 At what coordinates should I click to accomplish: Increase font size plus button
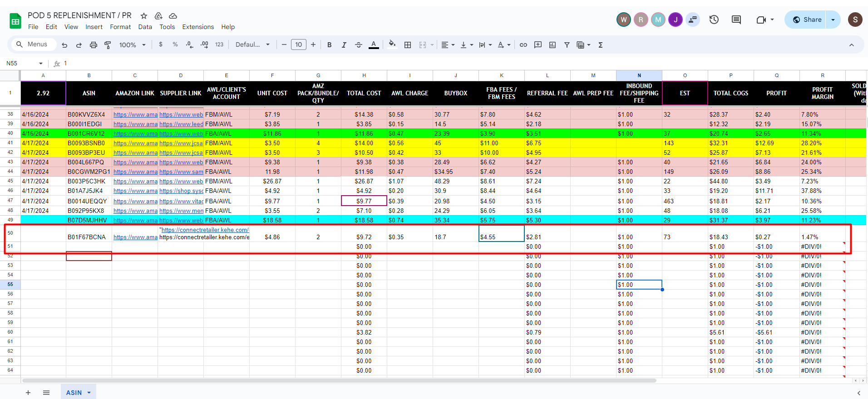click(x=313, y=44)
